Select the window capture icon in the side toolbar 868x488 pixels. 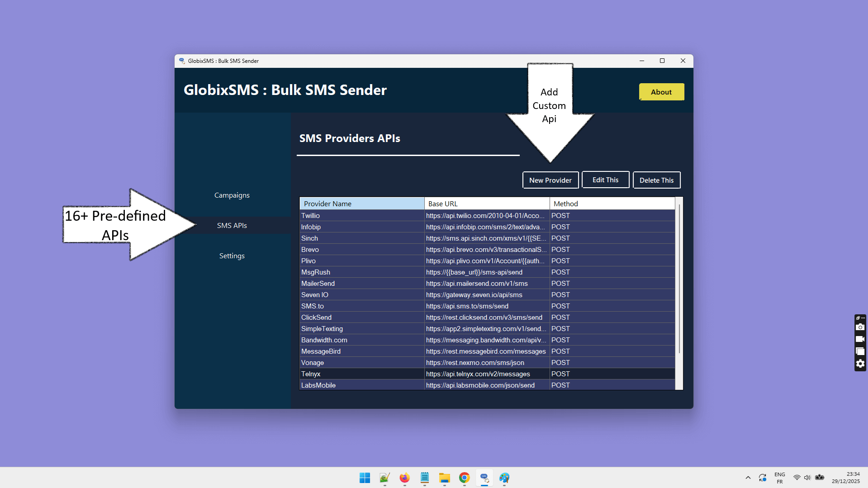860,351
